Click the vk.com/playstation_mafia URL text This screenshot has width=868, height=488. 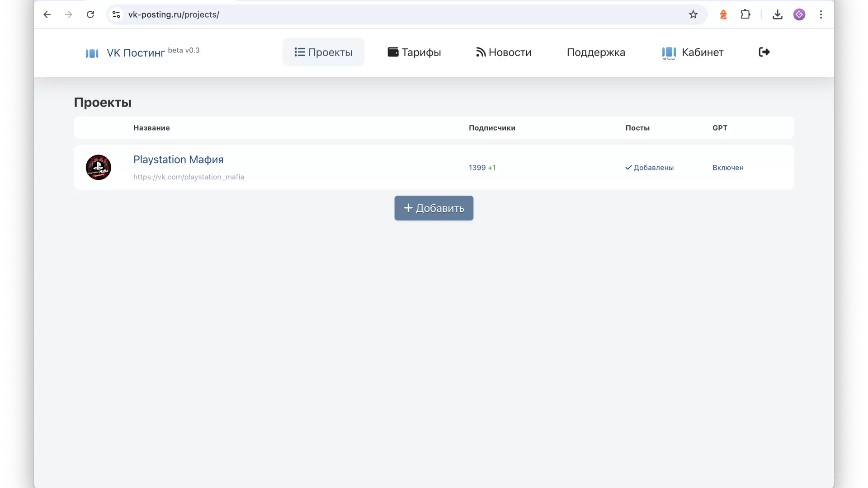pos(189,177)
